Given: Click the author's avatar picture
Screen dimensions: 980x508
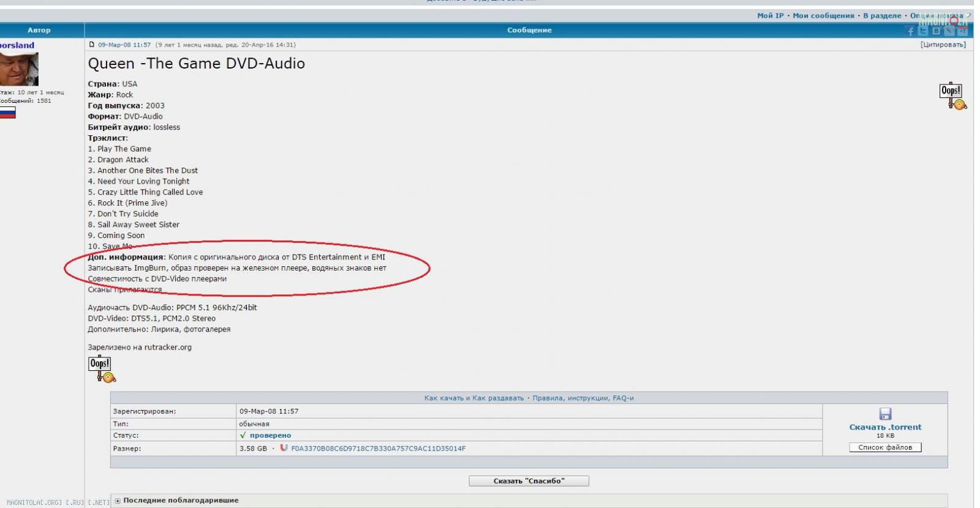Looking at the screenshot, I should tap(18, 69).
